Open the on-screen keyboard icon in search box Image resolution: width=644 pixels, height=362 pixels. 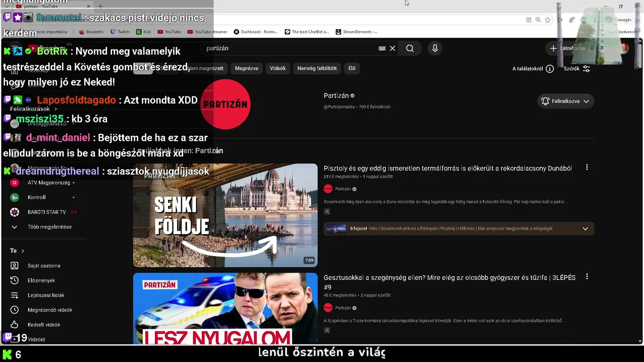point(382,48)
